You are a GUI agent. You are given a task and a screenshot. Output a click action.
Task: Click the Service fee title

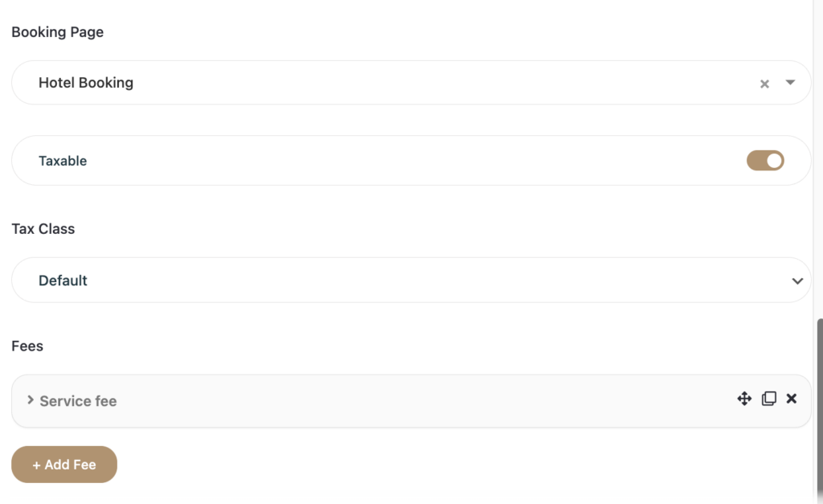[x=78, y=401]
